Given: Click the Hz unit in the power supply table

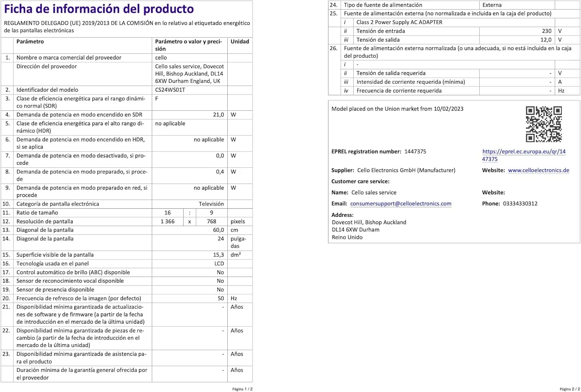Looking at the screenshot, I should pyautogui.click(x=561, y=91).
